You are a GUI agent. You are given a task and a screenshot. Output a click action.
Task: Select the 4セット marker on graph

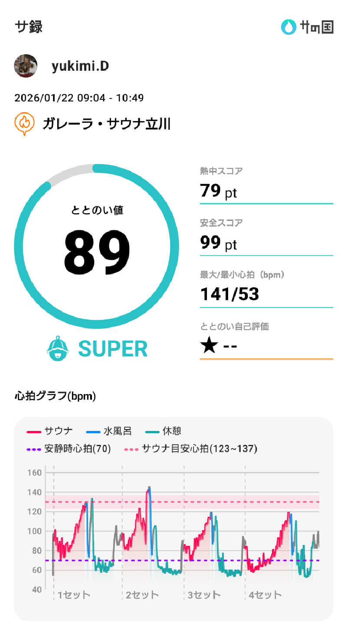265,595
